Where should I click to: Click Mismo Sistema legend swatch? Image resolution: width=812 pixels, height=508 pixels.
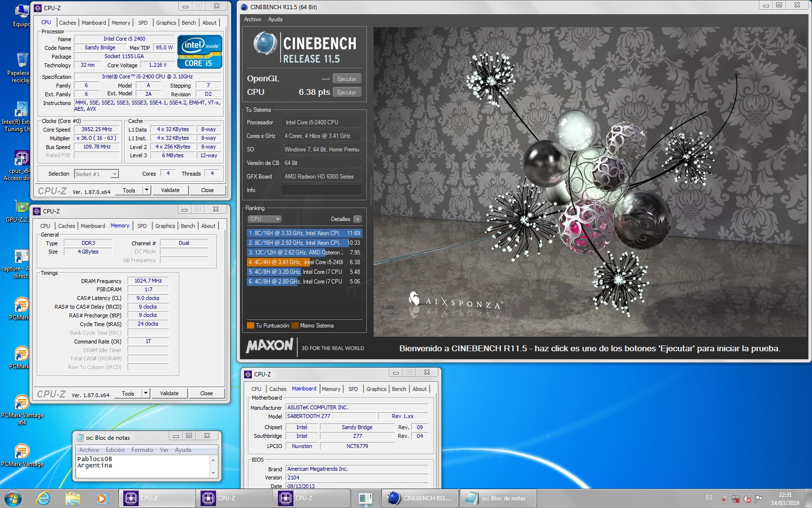pyautogui.click(x=295, y=326)
